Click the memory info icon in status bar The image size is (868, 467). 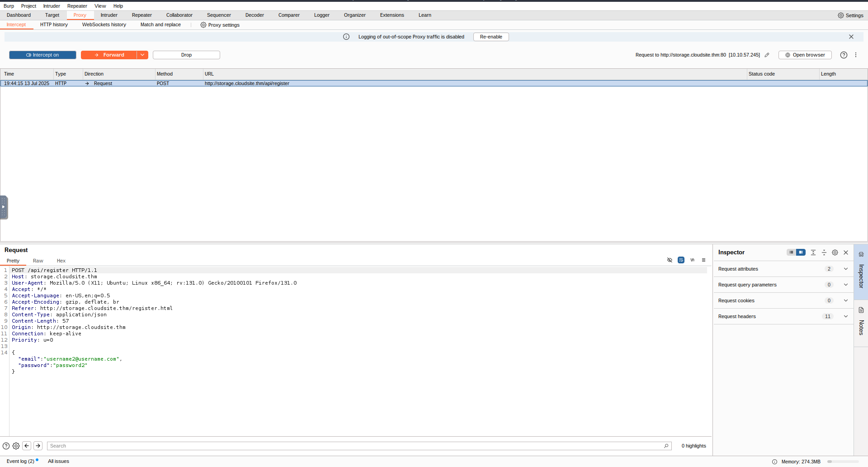774,462
